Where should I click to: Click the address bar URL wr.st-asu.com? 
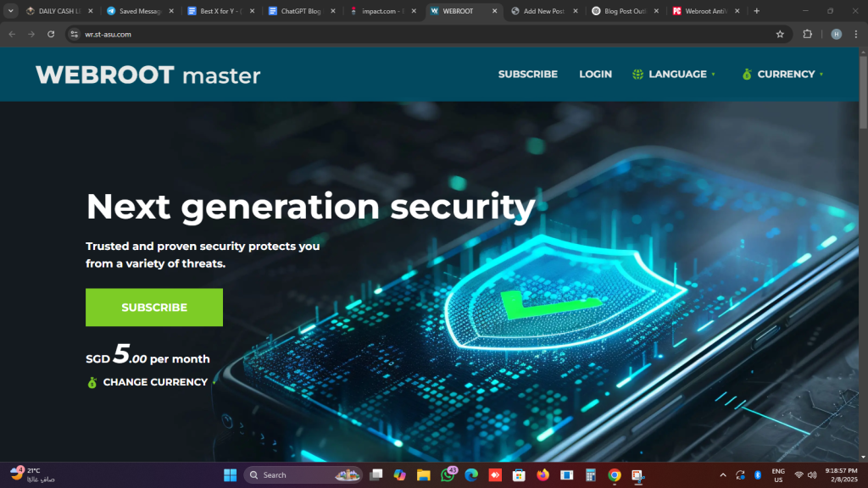coord(108,34)
